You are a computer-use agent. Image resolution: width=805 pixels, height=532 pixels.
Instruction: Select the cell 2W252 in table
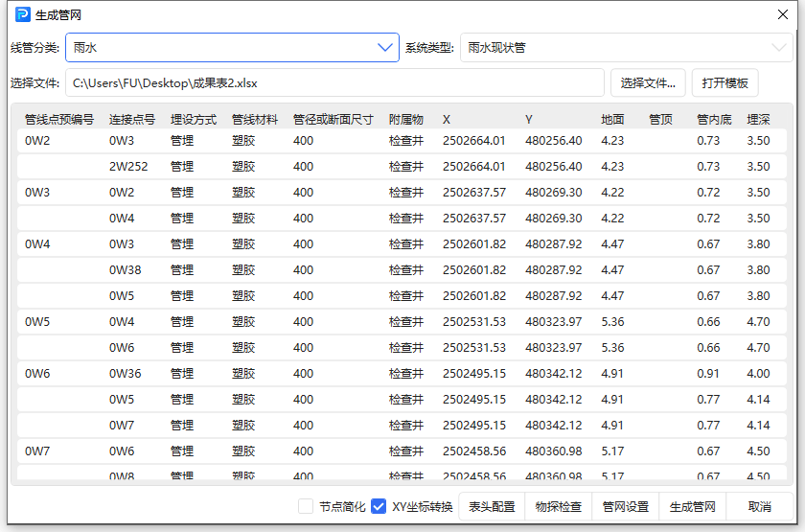tap(128, 167)
